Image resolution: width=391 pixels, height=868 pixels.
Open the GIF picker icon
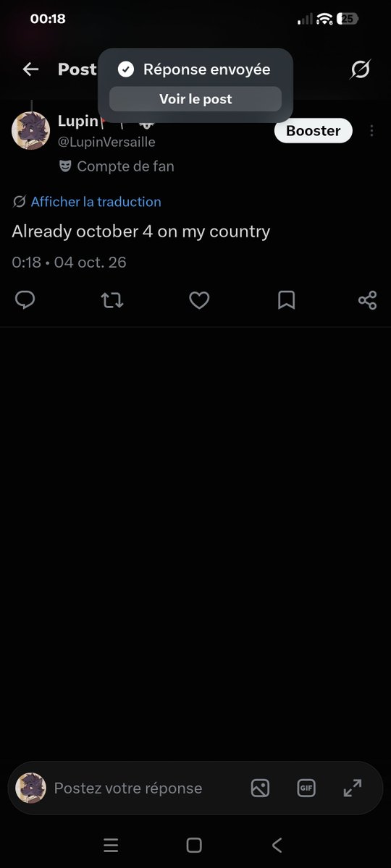tap(306, 788)
